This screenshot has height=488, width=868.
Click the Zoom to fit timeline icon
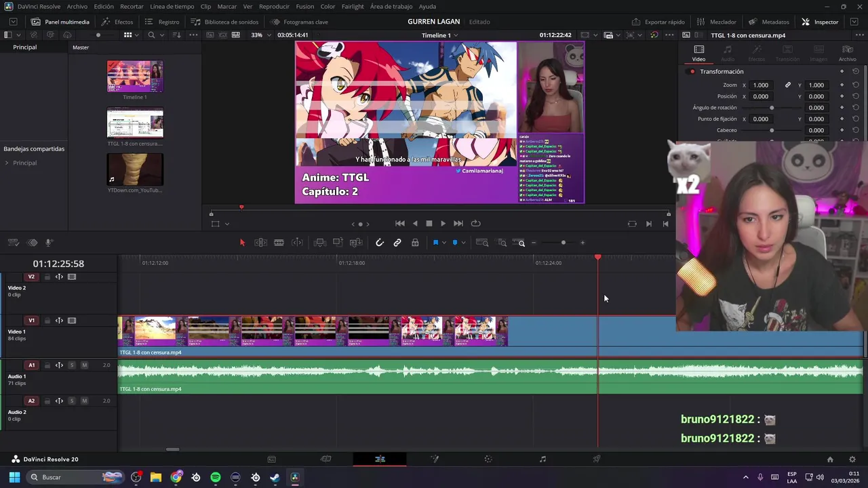[x=482, y=243]
